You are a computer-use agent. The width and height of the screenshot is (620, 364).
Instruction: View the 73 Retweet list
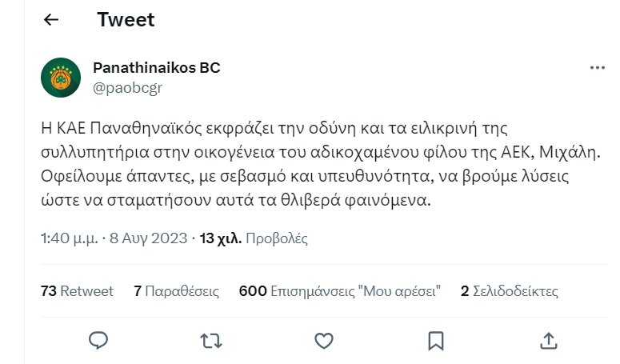(x=77, y=291)
